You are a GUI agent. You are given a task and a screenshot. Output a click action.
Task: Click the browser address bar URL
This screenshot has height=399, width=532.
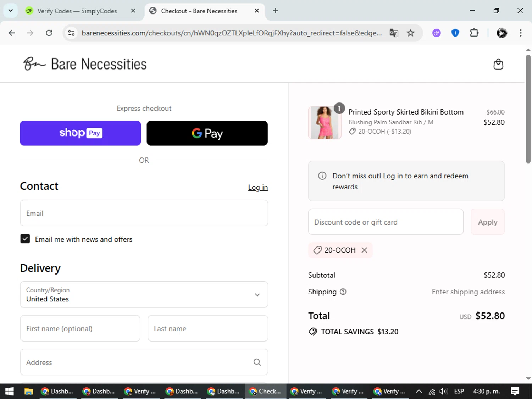coord(232,33)
